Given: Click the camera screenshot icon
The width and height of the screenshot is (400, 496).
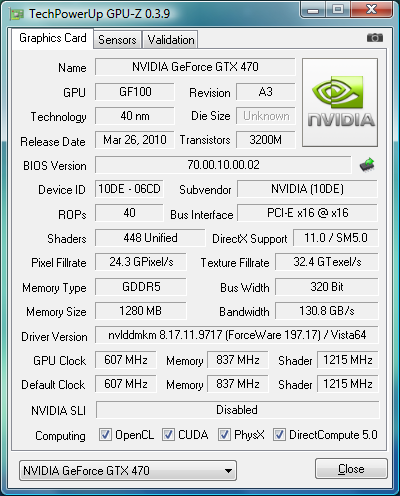Looking at the screenshot, I should (375, 38).
